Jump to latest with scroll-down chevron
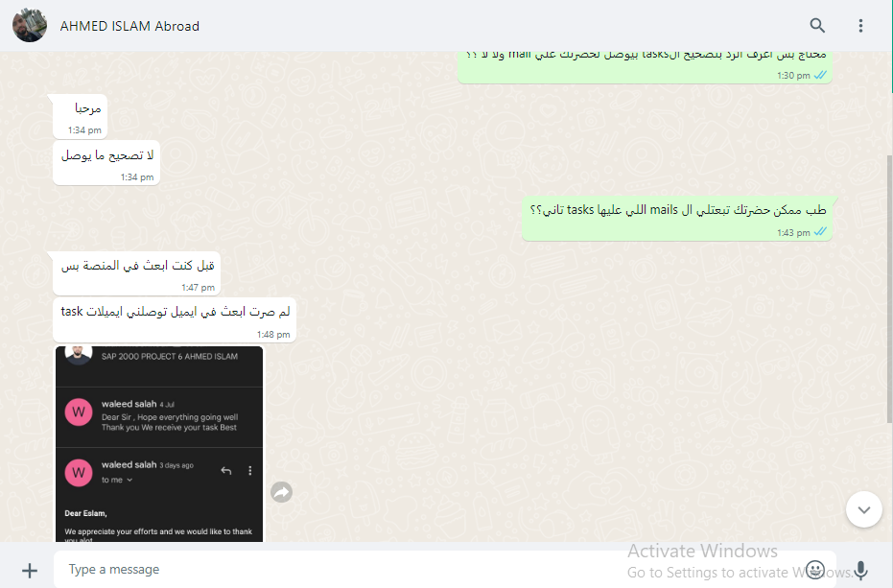This screenshot has height=588, width=893. click(x=864, y=509)
